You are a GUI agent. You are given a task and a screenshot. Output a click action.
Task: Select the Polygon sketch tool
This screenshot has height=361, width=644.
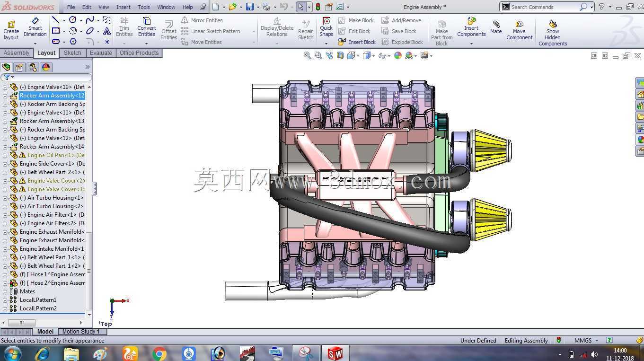(73, 42)
